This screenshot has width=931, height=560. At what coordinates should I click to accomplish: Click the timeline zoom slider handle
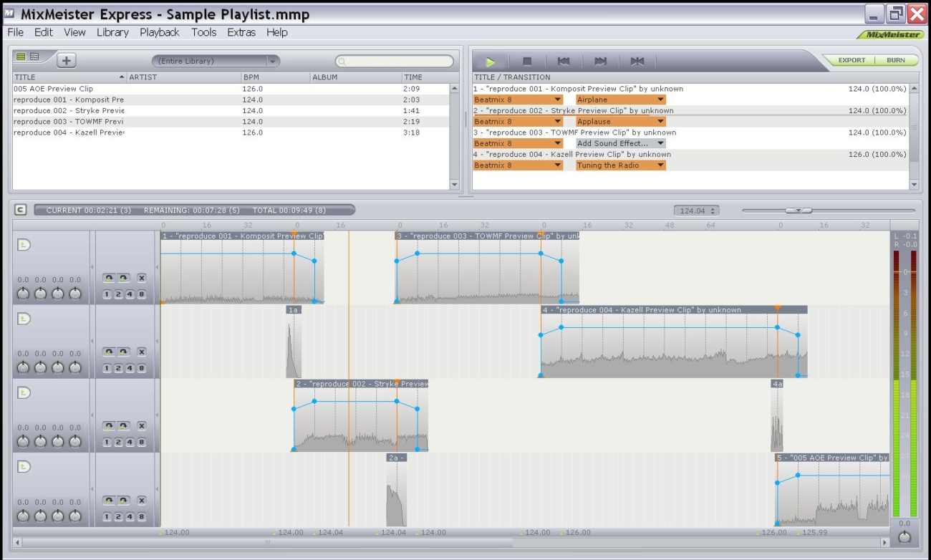[x=798, y=211]
